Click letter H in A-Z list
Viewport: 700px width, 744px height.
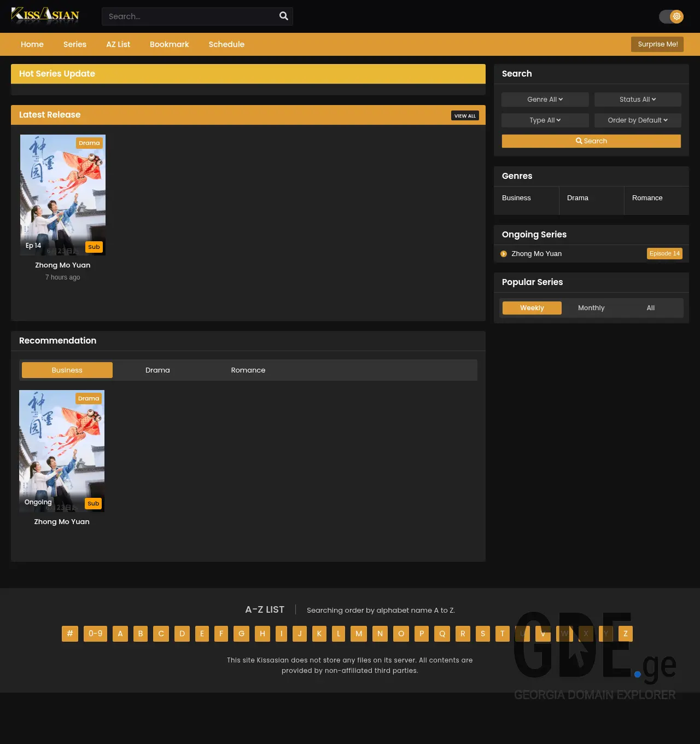262,633
